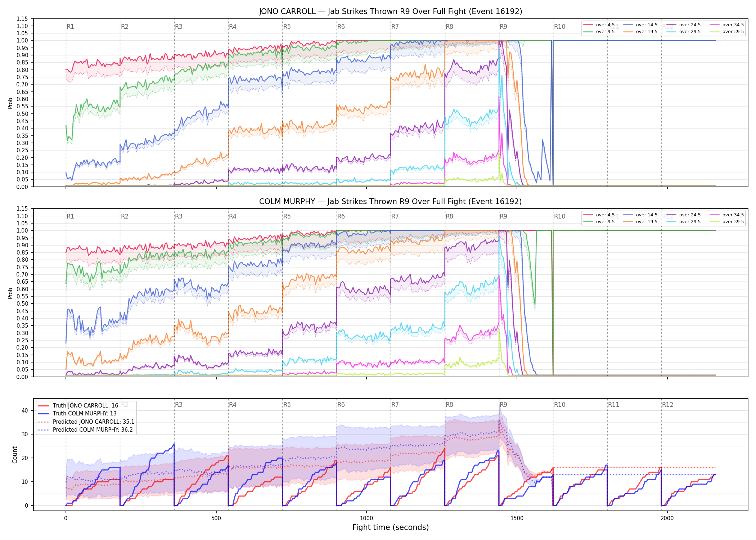Click 'over 14.5' blue line swatch, top legend
This screenshot has height=540, width=756.
tap(628, 25)
